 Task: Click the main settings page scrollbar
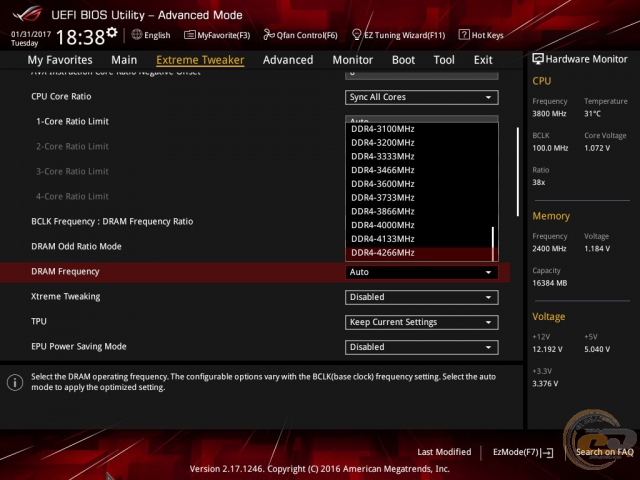pyautogui.click(x=518, y=172)
